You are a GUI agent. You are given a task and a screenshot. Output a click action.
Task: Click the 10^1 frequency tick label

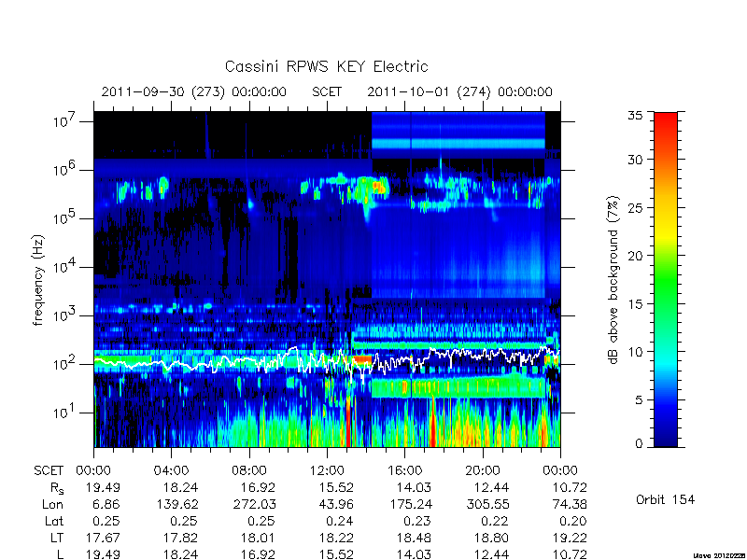pyautogui.click(x=65, y=412)
